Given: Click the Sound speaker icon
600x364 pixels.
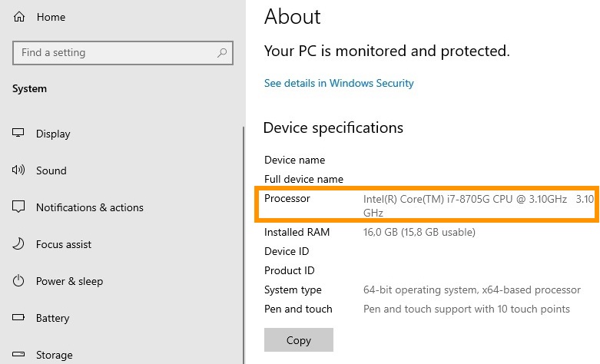Looking at the screenshot, I should click(19, 170).
